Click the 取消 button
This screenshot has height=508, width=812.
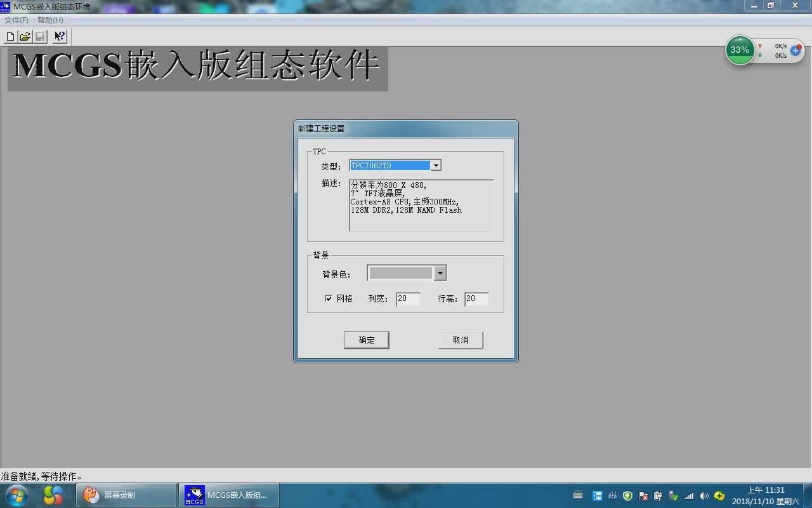461,340
